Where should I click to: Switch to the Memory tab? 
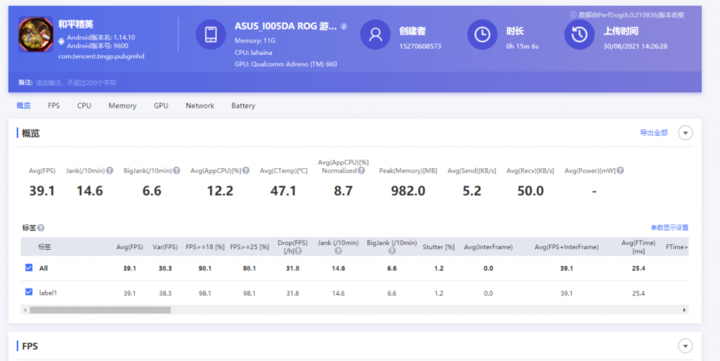click(x=122, y=106)
